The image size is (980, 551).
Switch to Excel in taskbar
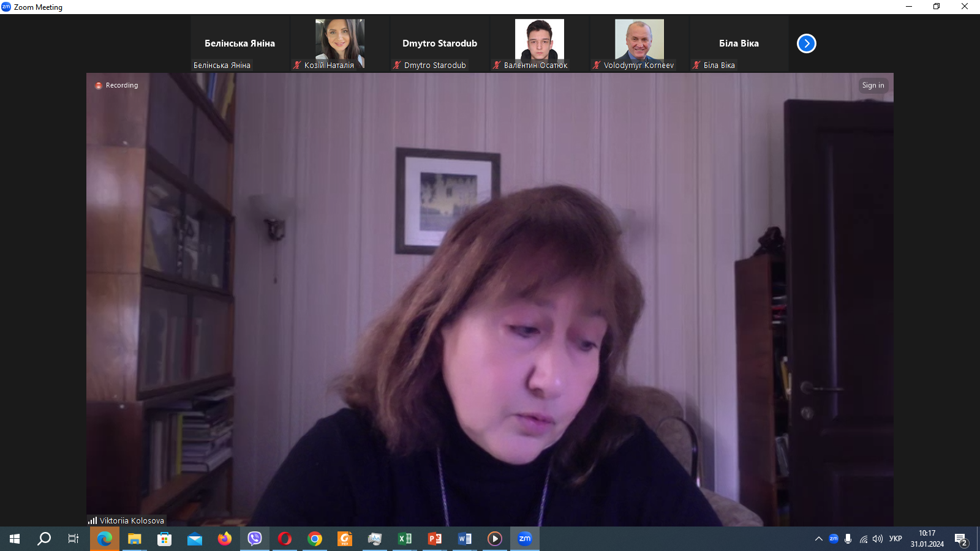[405, 539]
